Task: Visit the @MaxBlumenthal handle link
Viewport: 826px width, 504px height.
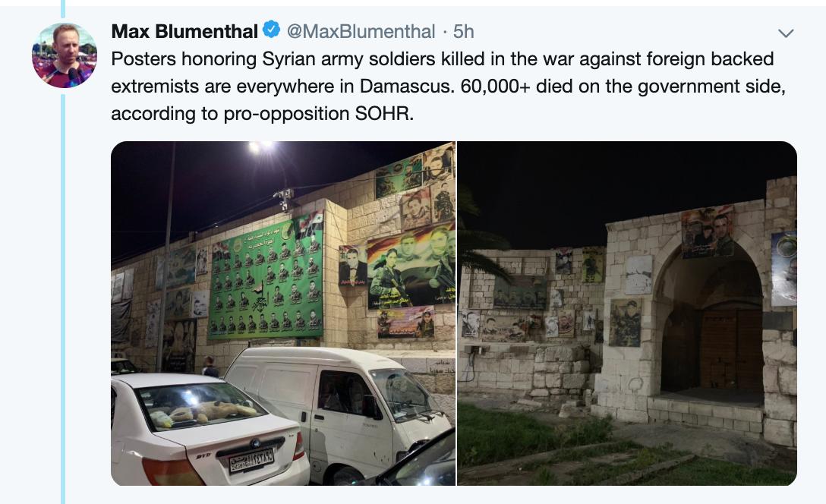Action: [361, 32]
